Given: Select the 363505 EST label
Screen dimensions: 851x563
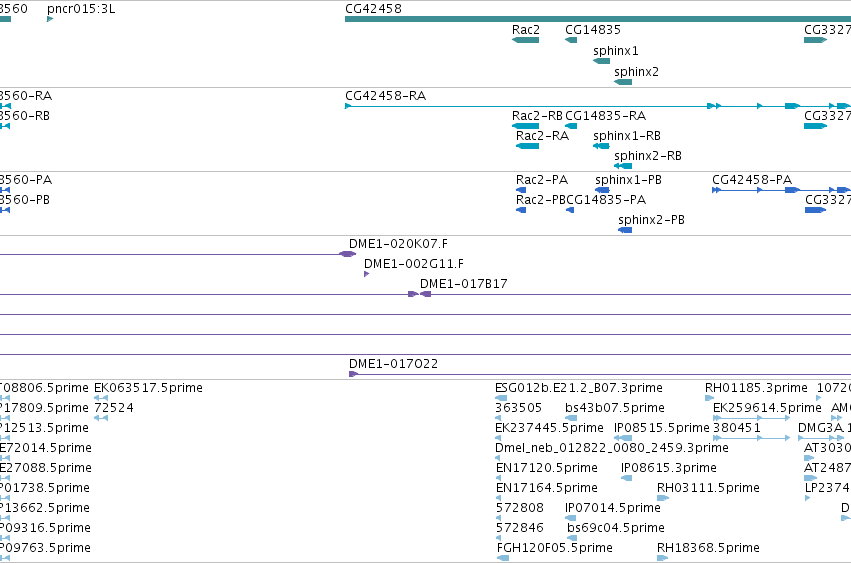Looking at the screenshot, I should (518, 408).
